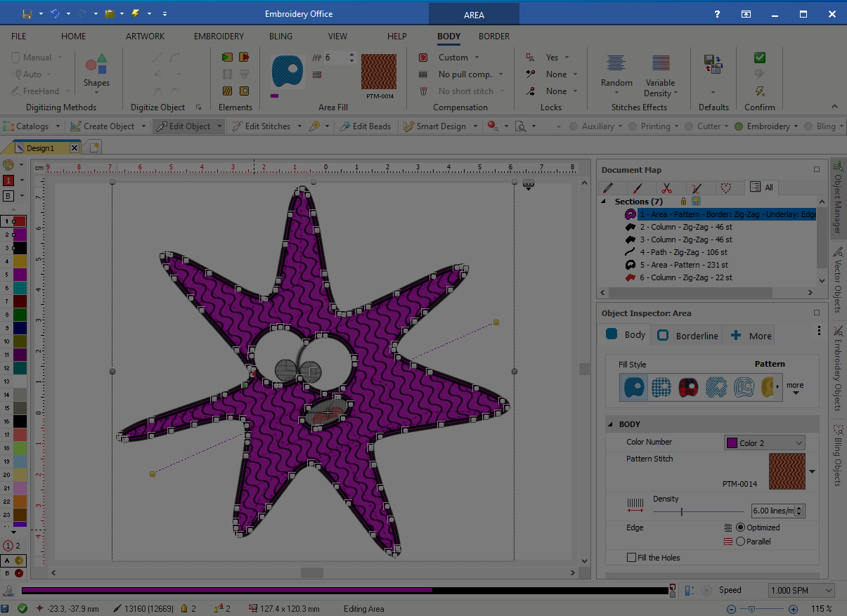Viewport: 847px width, 616px height.
Task: Open the EMBROIDERY ribbon tab
Action: (x=219, y=37)
